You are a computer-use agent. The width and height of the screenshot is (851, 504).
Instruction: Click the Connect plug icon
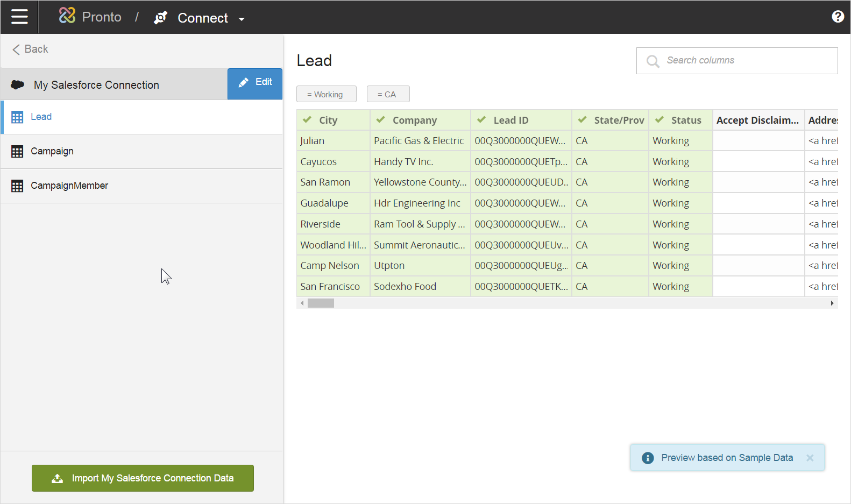coord(160,18)
